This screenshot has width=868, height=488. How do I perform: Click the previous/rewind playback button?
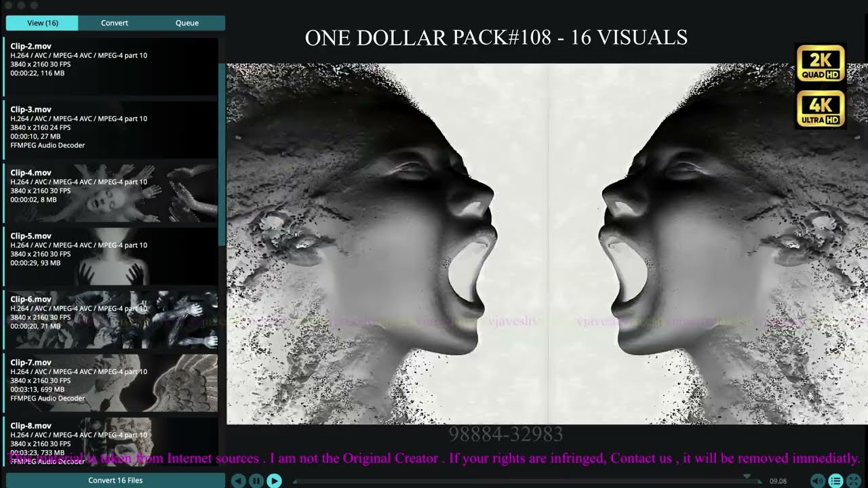[238, 481]
